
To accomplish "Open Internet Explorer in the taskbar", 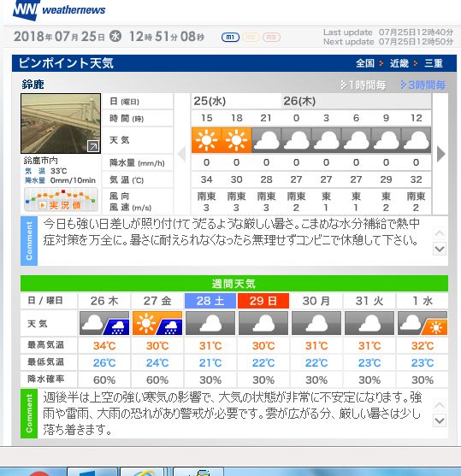I will pyautogui.click(x=142, y=472).
